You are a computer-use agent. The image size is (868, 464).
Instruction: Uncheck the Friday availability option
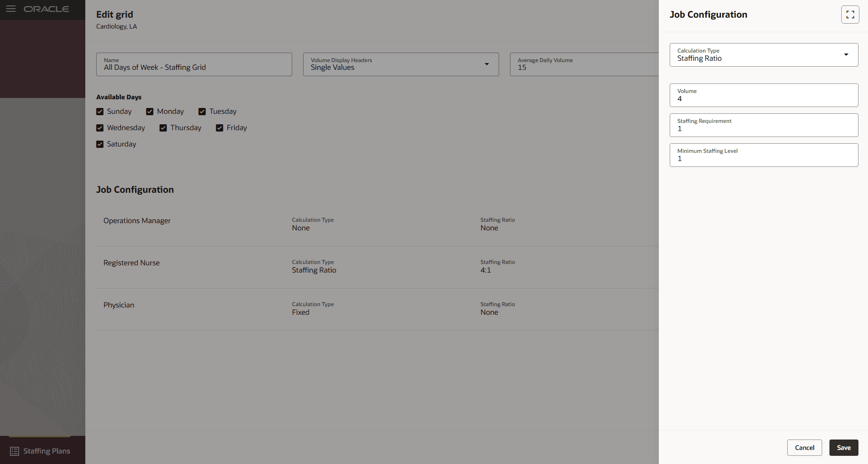tap(220, 127)
